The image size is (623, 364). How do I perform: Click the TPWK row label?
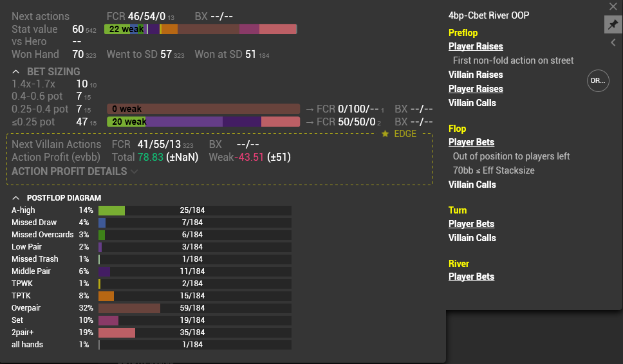(x=23, y=284)
